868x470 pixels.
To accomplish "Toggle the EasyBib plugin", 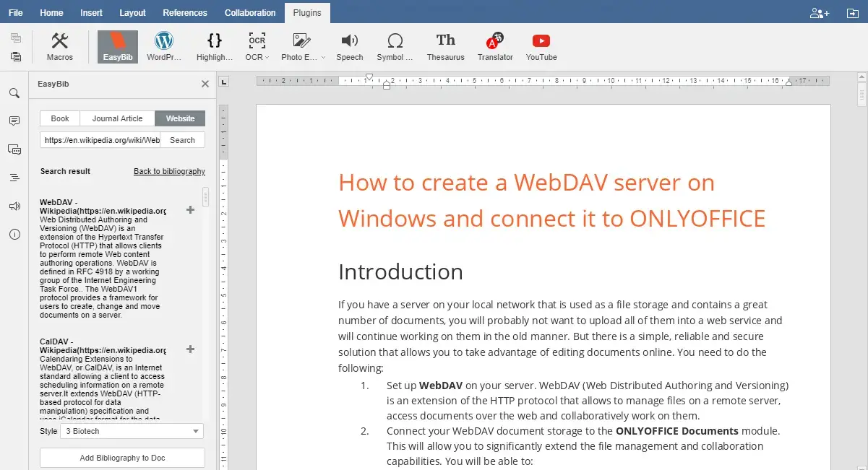I will pos(118,47).
